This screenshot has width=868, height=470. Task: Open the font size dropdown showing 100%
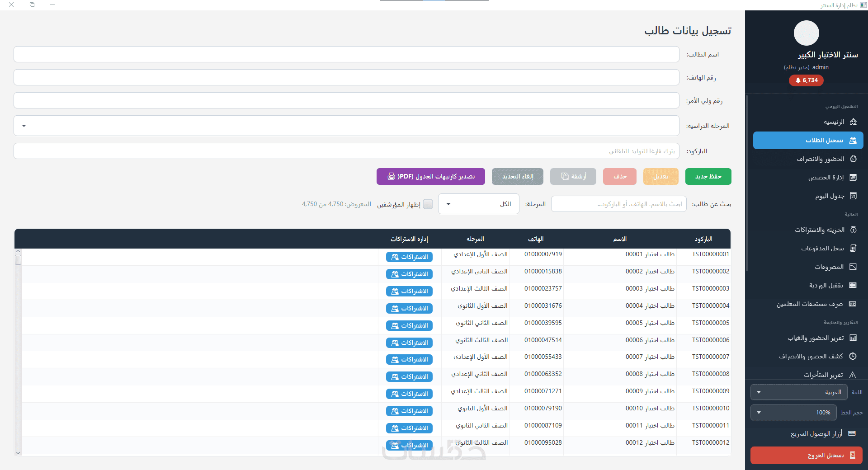pos(793,413)
